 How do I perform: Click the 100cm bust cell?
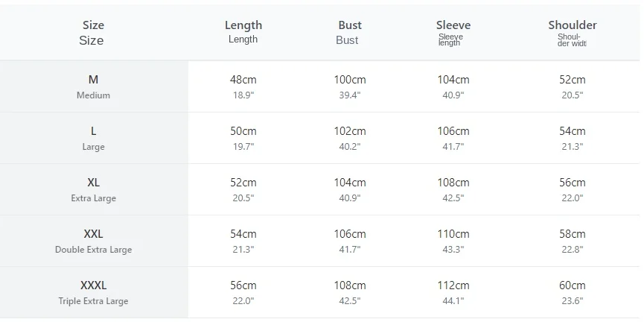coord(349,86)
